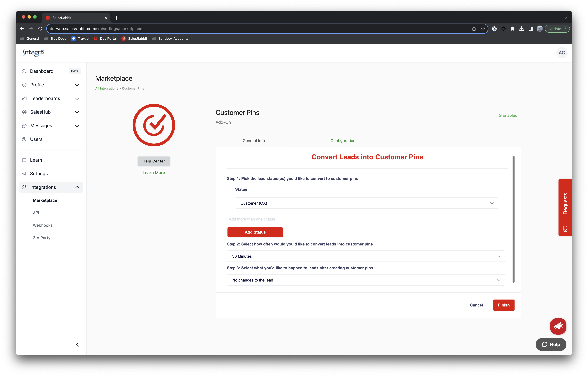The width and height of the screenshot is (588, 376).
Task: Click the Finish button
Action: (503, 305)
